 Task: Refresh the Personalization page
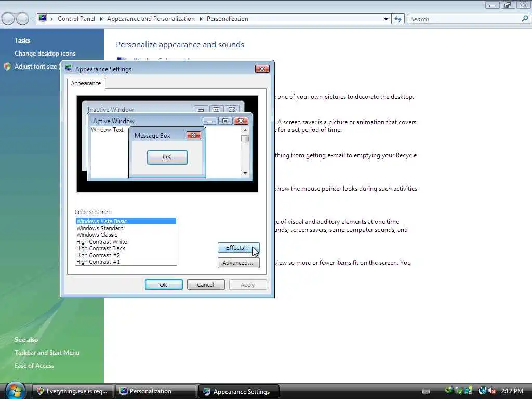click(398, 19)
